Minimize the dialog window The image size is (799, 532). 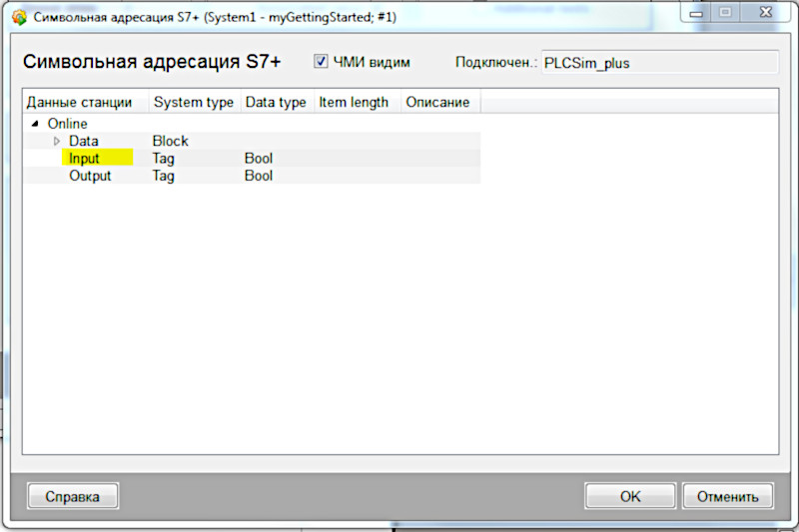tap(696, 13)
